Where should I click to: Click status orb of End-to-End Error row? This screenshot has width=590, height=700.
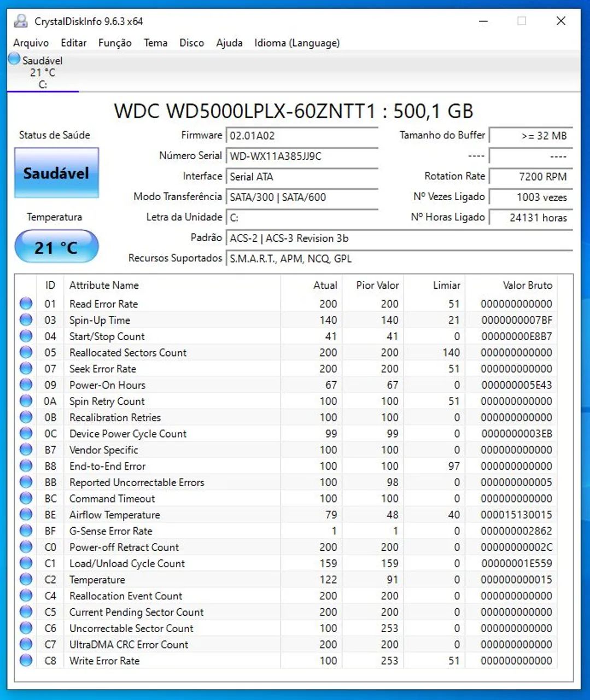coord(26,466)
